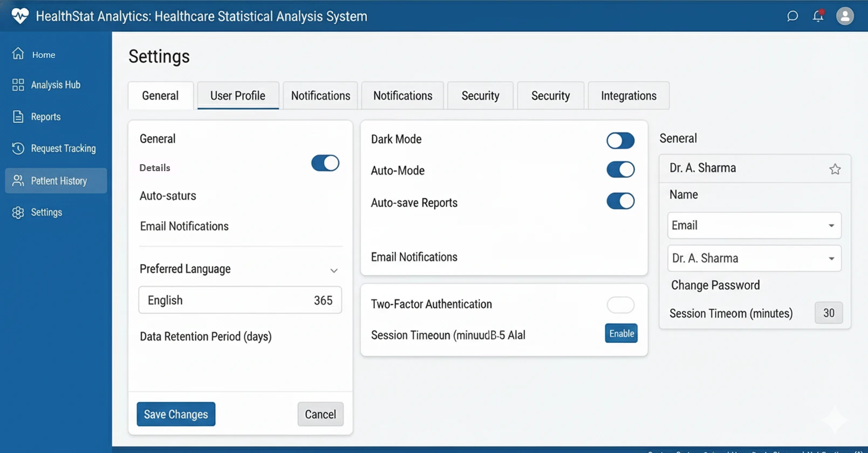868x453 pixels.
Task: Open Analysis Hub from the sidebar
Action: 55,85
